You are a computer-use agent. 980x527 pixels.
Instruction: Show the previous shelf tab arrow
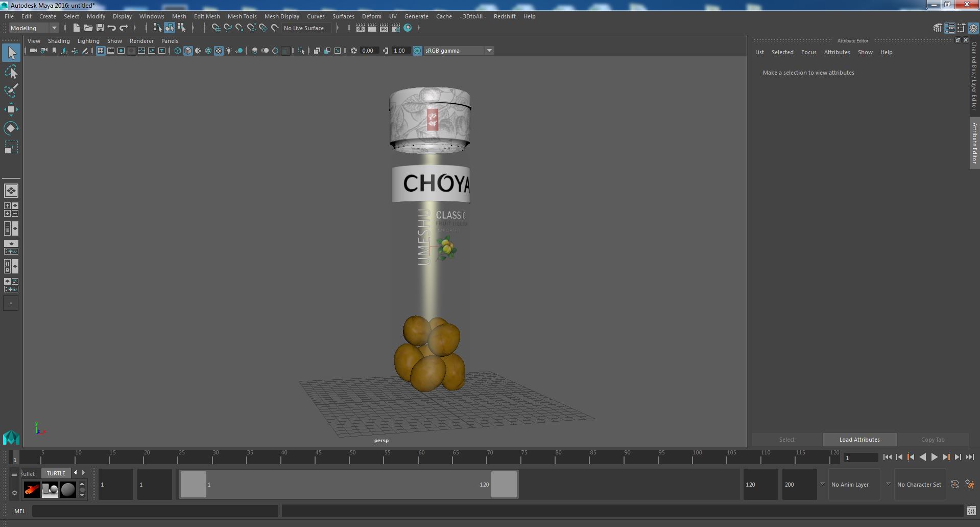pos(76,473)
